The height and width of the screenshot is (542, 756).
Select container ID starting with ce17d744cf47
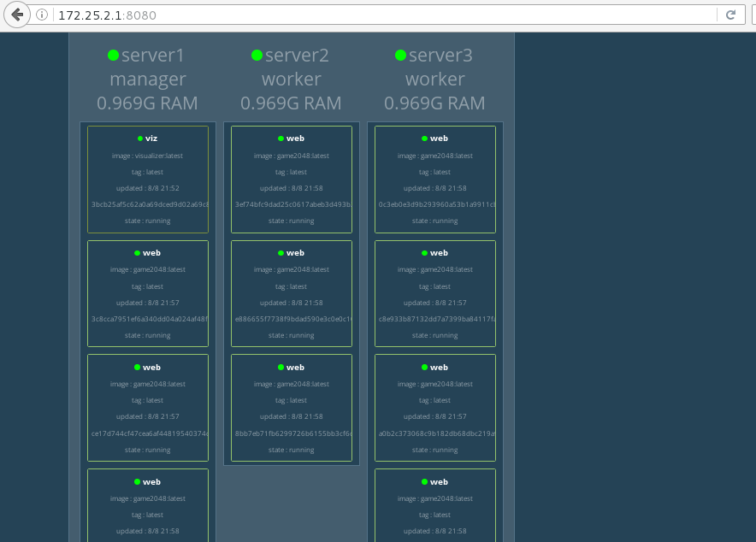pyautogui.click(x=150, y=433)
